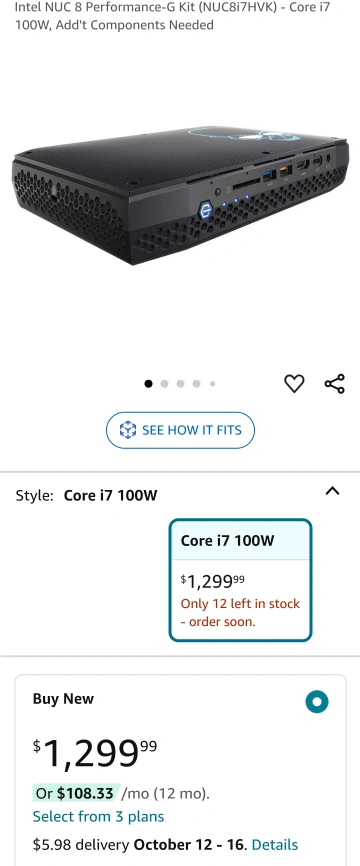Open Select from 3 plans link

coord(98,816)
